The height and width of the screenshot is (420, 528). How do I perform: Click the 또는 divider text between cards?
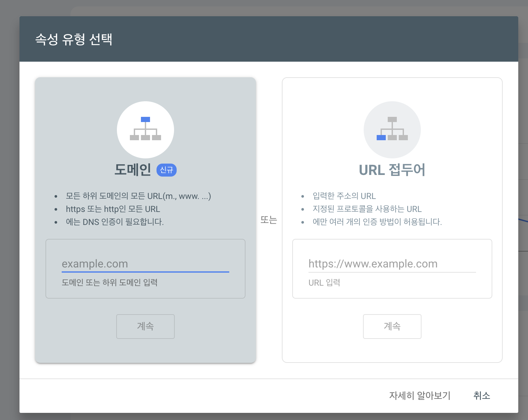tap(269, 219)
